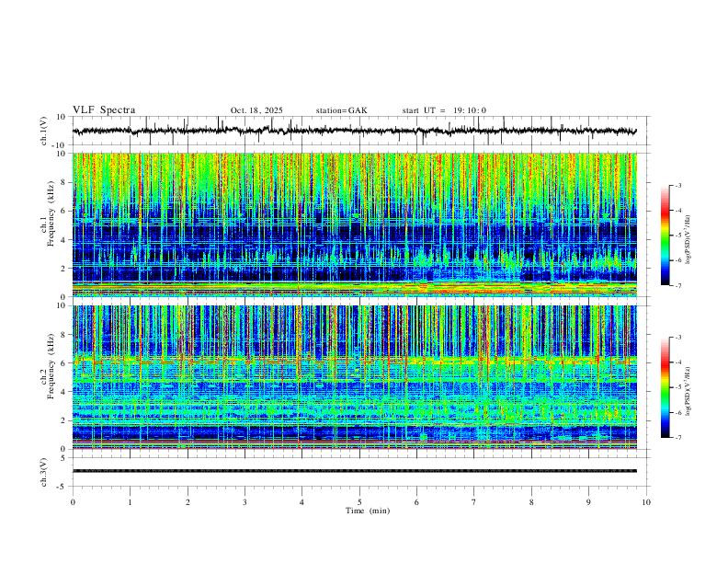
Task: Click tick label "10" on the time axis
Action: click(646, 502)
